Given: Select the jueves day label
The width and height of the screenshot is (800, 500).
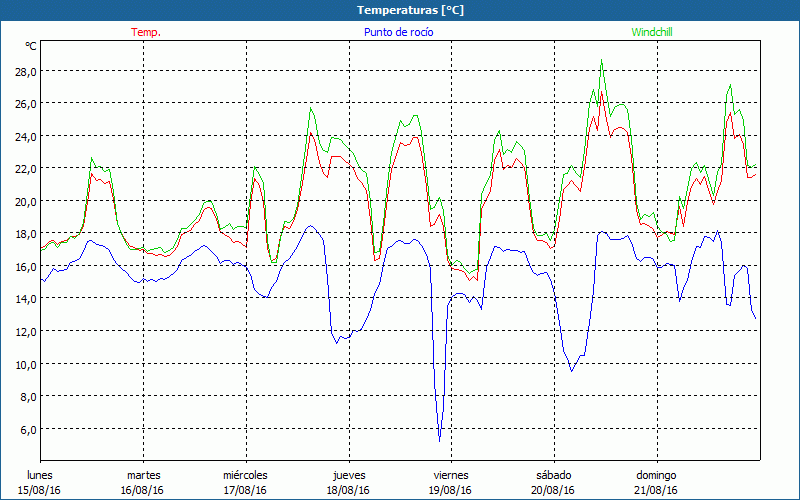Looking at the screenshot, I should 348,475.
